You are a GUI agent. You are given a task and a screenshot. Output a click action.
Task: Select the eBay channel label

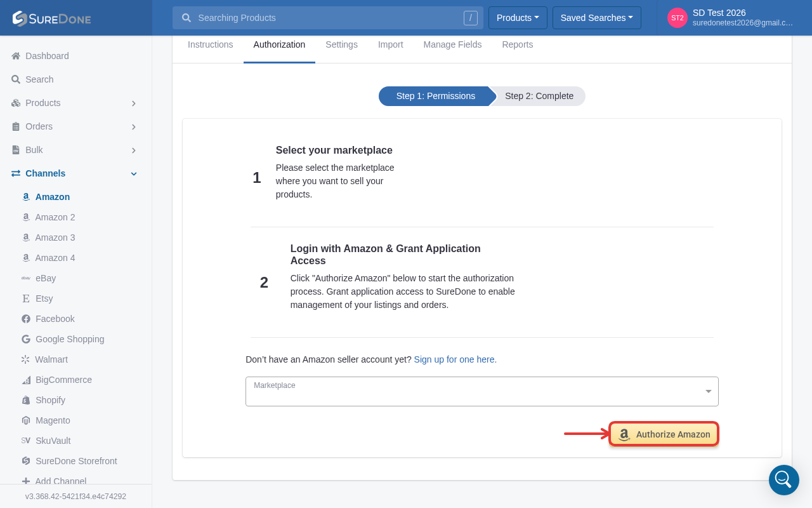[46, 278]
